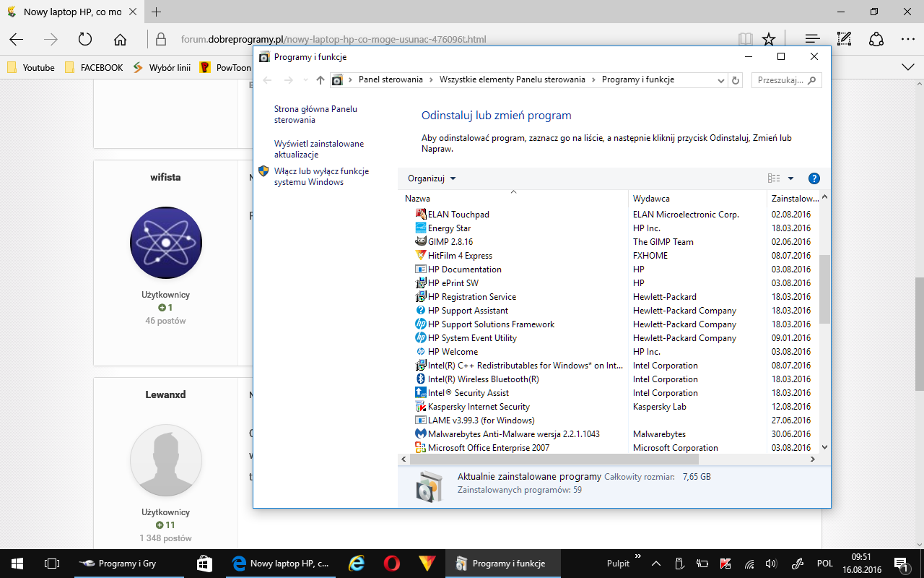Open Włącz lub wyłącz funkcje systemu Windows
Viewport: 924px width, 578px height.
tap(321, 176)
